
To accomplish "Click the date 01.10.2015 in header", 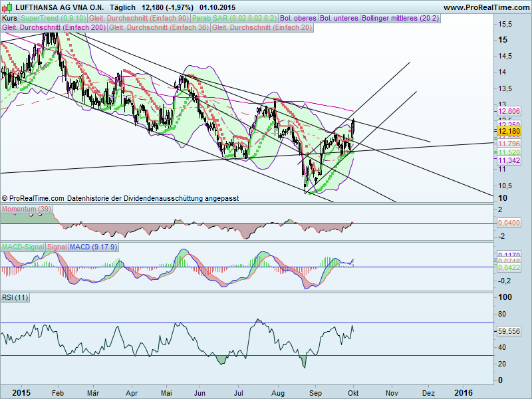I will coord(217,7).
